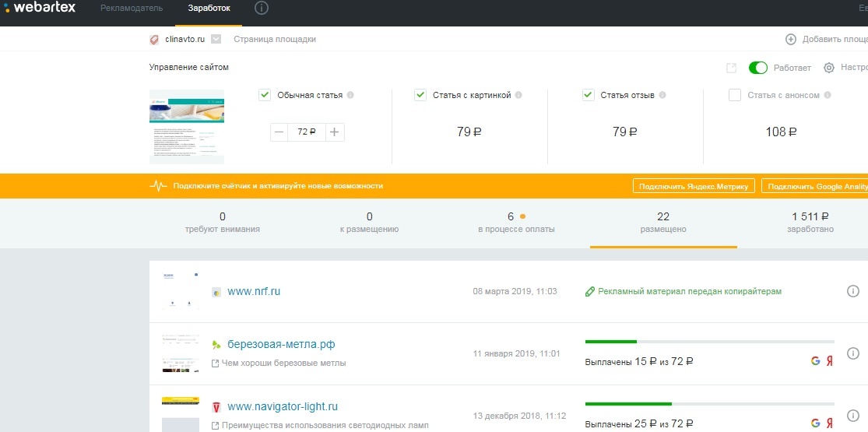The image size is (868, 432).
Task: Click date '08 марта 2019, 11:03'
Action: (515, 291)
